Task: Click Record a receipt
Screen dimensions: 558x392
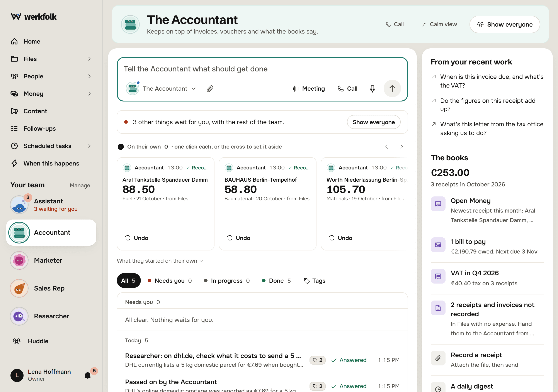Action: pyautogui.click(x=487, y=360)
